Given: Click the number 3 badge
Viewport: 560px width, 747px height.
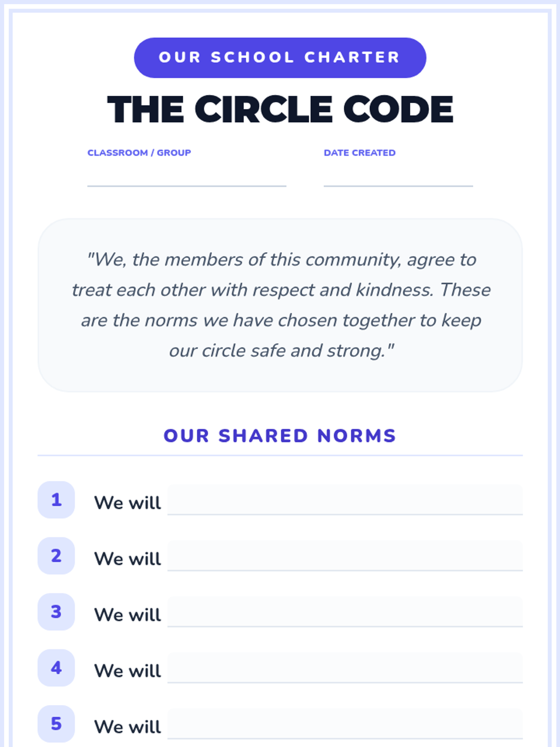Looking at the screenshot, I should click(x=56, y=612).
